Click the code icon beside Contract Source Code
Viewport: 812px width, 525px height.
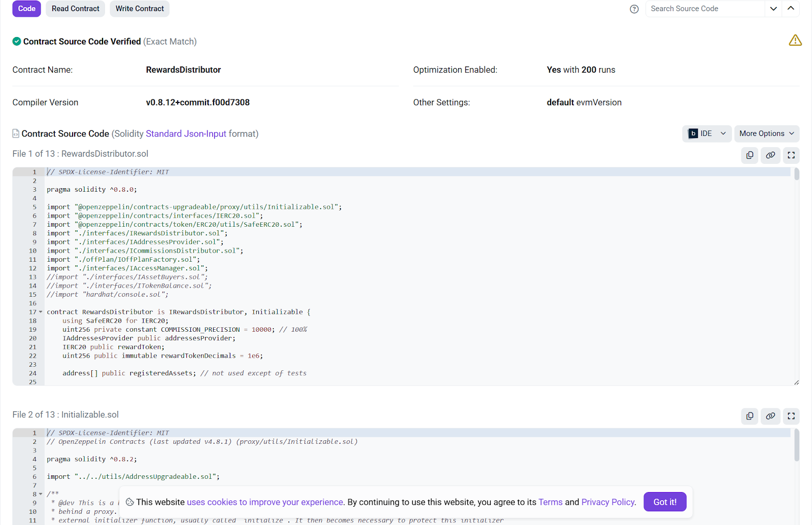(x=16, y=133)
